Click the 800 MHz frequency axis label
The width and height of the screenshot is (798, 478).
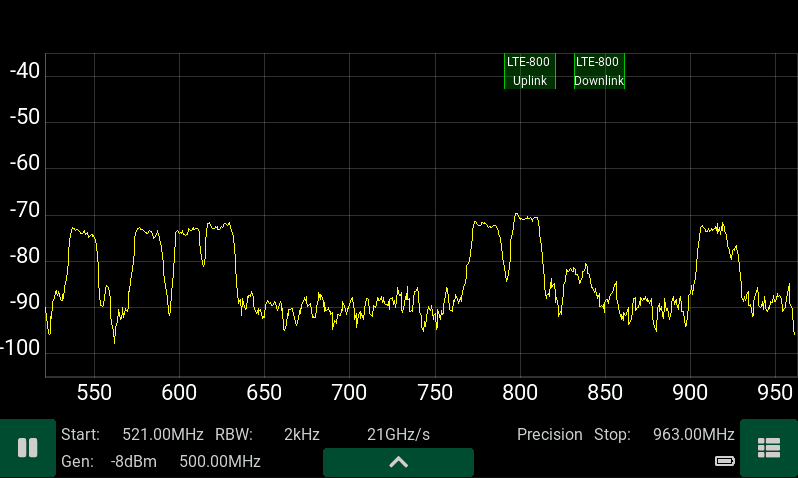point(519,391)
